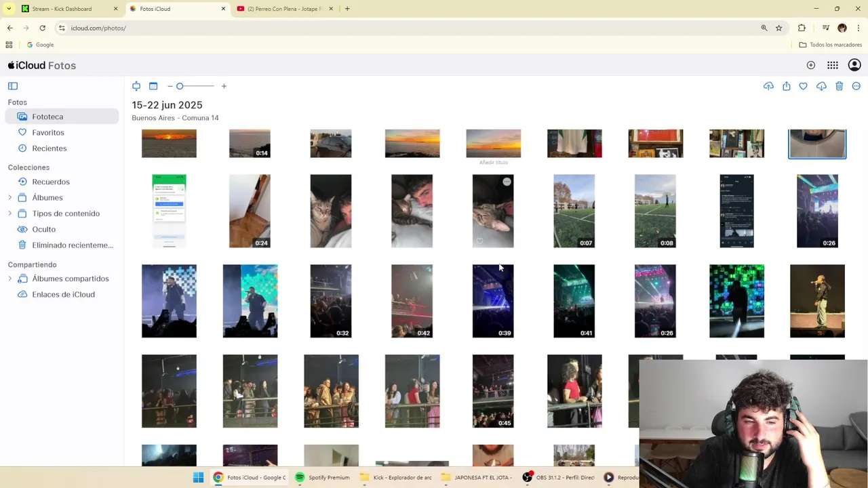This screenshot has height=488, width=868.
Task: Open the iCloud account profile icon
Action: [854, 65]
